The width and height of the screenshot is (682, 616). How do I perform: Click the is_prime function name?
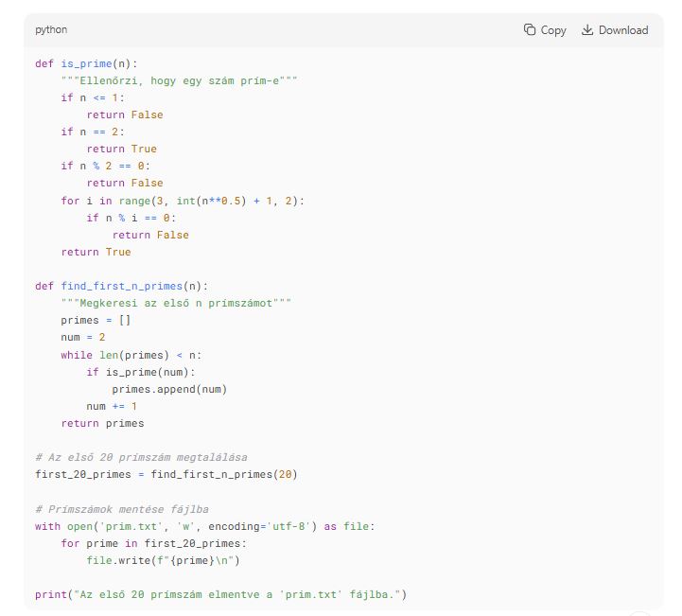pos(87,63)
